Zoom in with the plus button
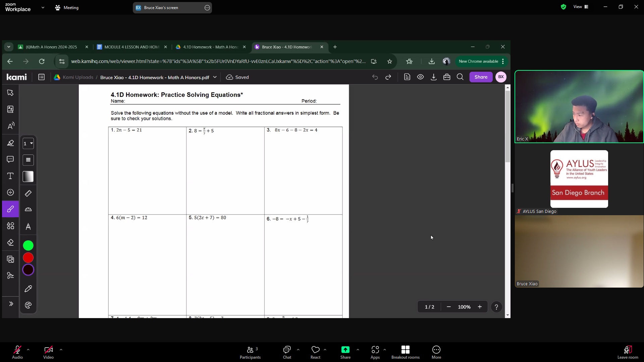The width and height of the screenshot is (644, 362). click(480, 307)
